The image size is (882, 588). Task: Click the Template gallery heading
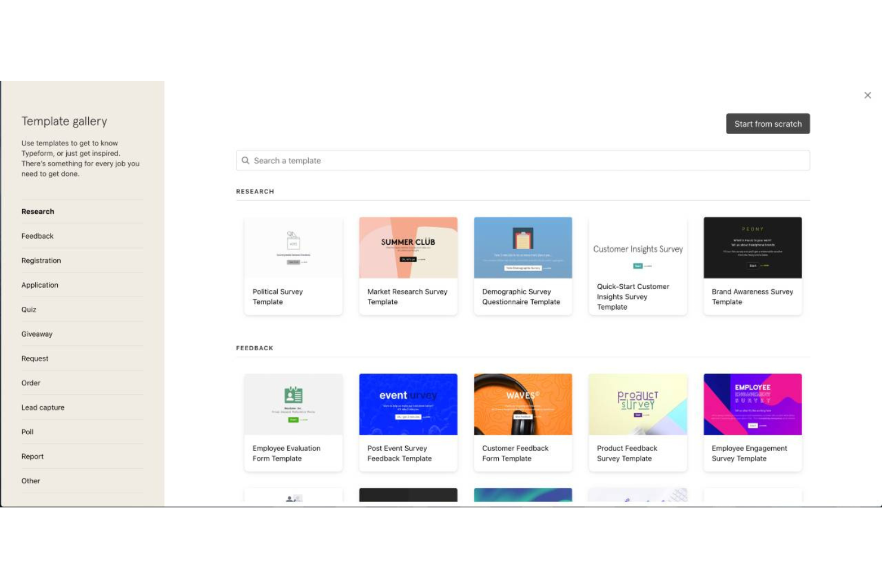64,122
